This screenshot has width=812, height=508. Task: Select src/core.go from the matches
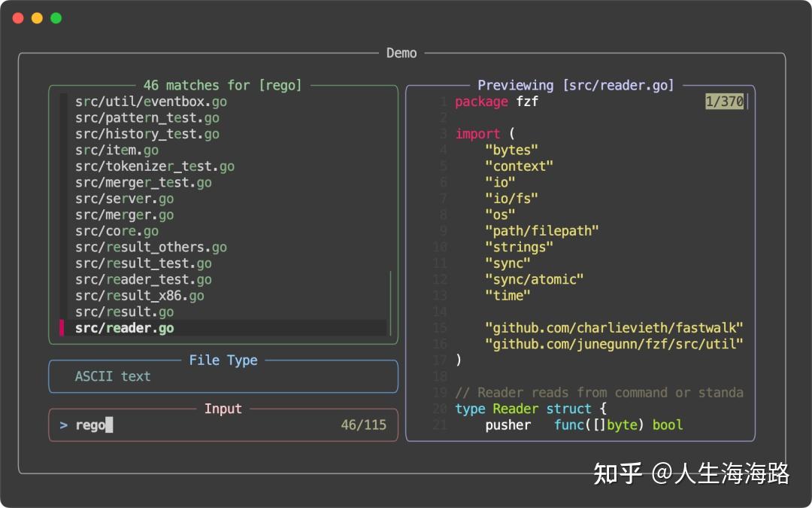click(117, 231)
